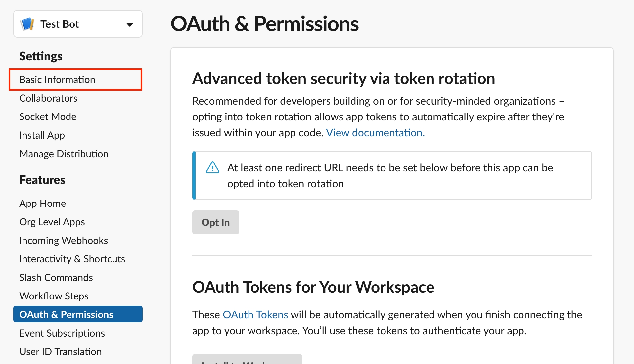Open Event Subscriptions page
Image resolution: width=634 pixels, height=364 pixels.
(x=62, y=333)
